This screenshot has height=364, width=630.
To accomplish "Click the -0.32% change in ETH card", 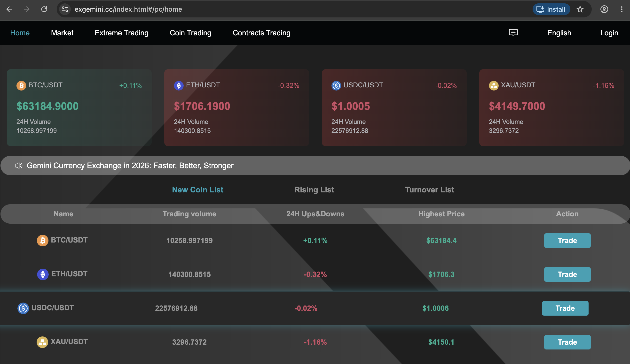I will [289, 86].
